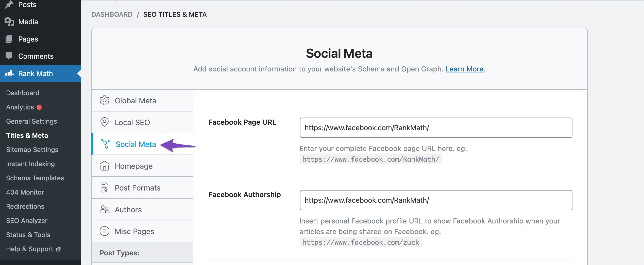Open the Posts menu
The image size is (644, 265).
pos(41,5)
